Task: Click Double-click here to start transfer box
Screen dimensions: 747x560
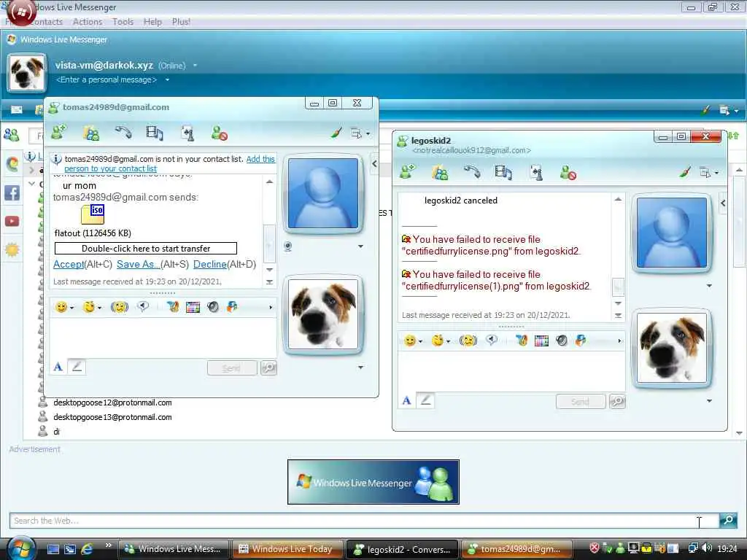Action: pyautogui.click(x=146, y=249)
